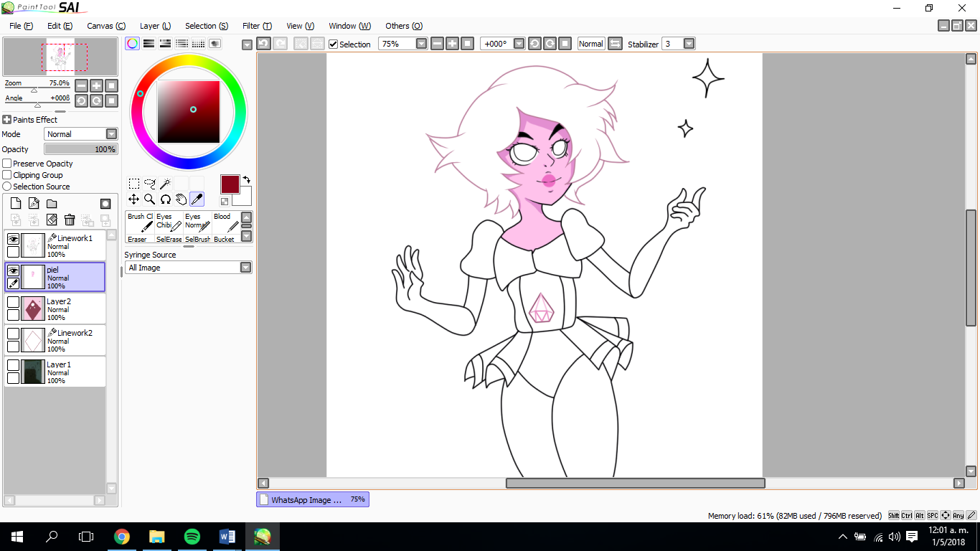The image size is (980, 551).
Task: Show the scratchpad panel
Action: click(215, 43)
